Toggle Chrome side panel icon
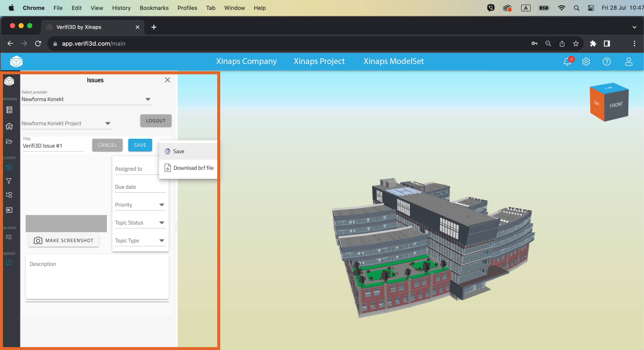The image size is (644, 350). [x=607, y=43]
